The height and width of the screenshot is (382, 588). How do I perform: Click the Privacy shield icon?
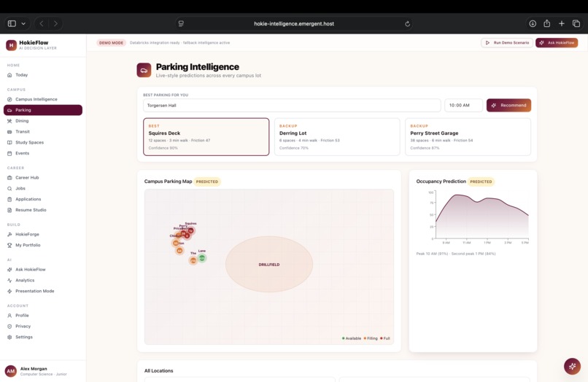click(x=9, y=327)
